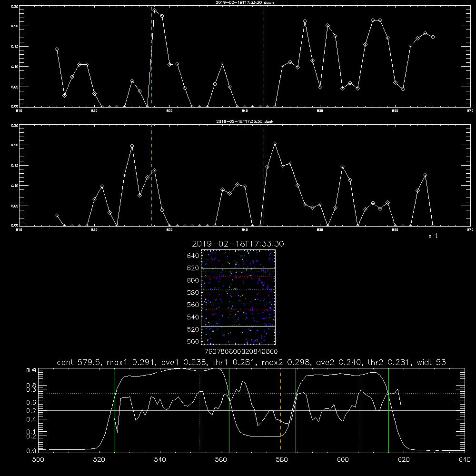Click the '0.6' y-axis label of the bottom plot
The image size is (476, 476).
(x=31, y=402)
